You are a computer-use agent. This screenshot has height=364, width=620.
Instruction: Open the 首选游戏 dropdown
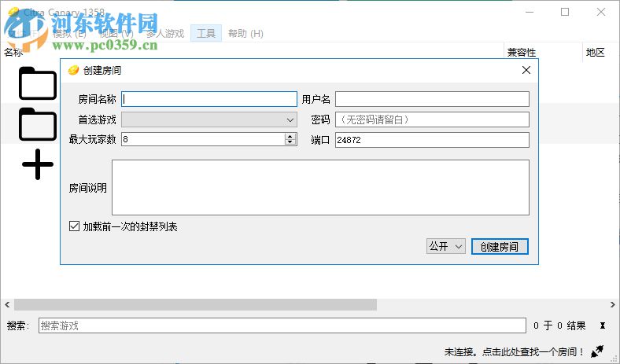[x=209, y=119]
